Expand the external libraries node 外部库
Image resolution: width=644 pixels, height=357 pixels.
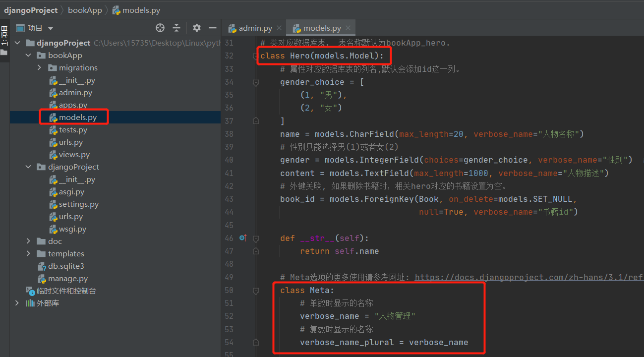click(18, 303)
